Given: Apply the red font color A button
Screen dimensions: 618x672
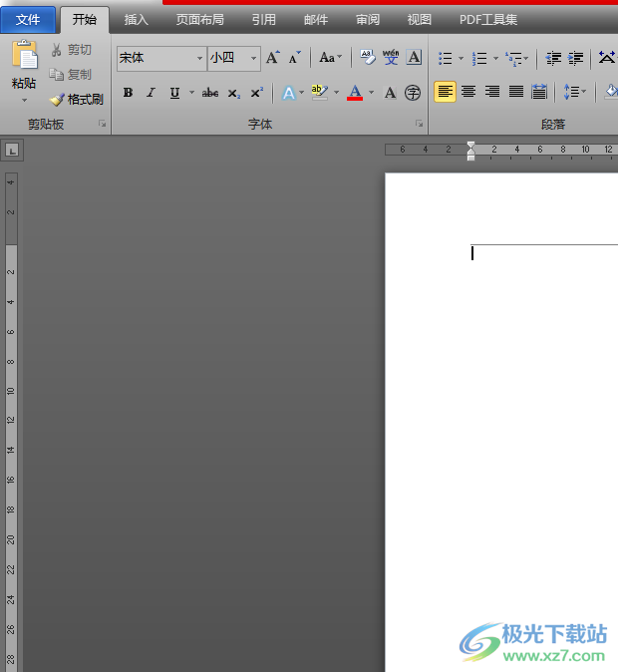Looking at the screenshot, I should click(x=355, y=92).
